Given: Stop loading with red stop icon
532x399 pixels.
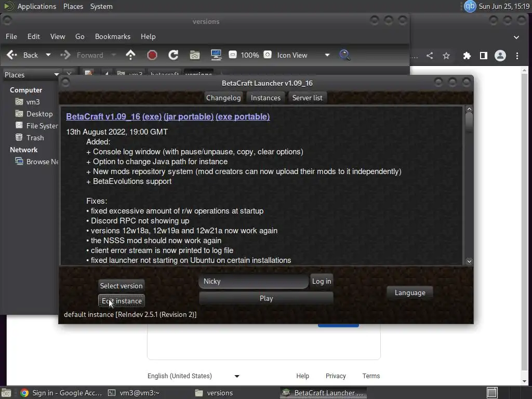Looking at the screenshot, I should 152,55.
